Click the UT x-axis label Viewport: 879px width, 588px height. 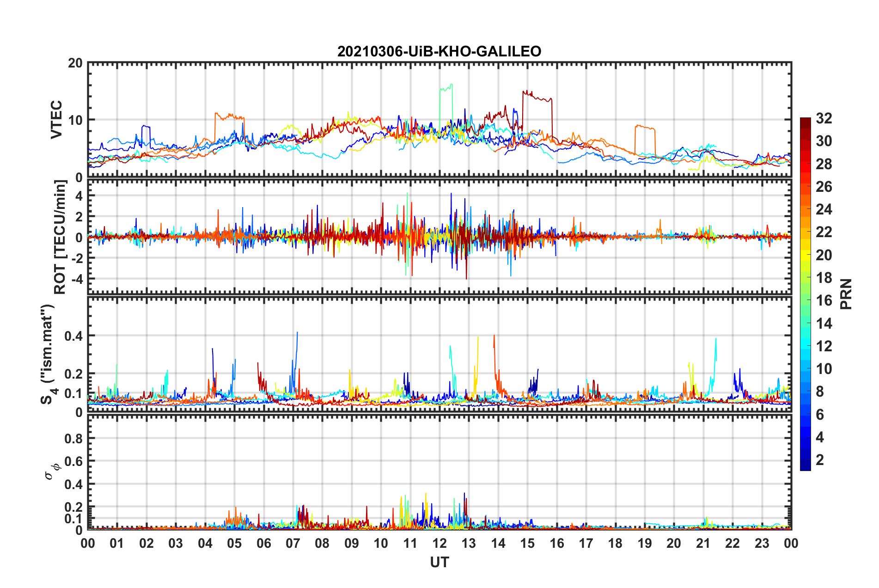click(439, 562)
